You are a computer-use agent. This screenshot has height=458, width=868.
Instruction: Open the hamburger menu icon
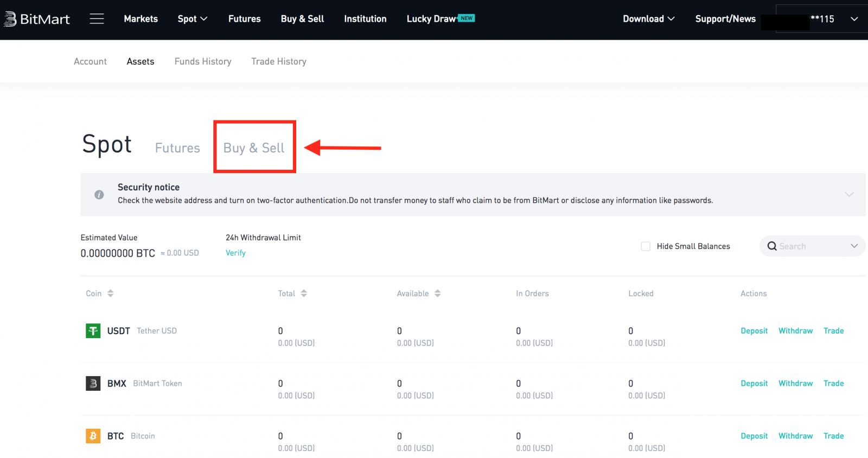pyautogui.click(x=97, y=19)
